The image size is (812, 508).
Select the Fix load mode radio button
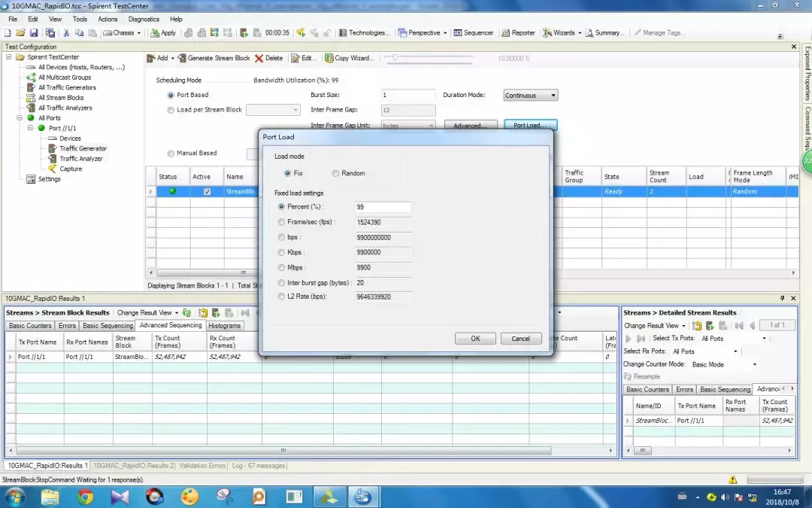(x=287, y=173)
